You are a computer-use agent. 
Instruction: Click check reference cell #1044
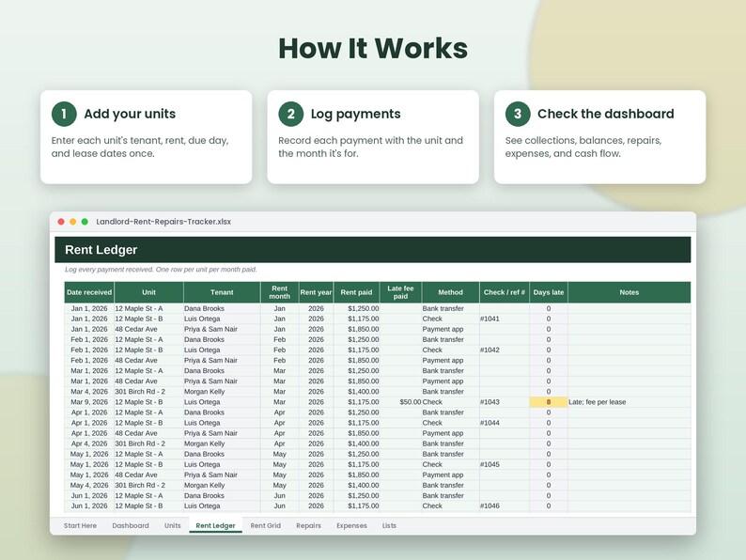point(505,423)
